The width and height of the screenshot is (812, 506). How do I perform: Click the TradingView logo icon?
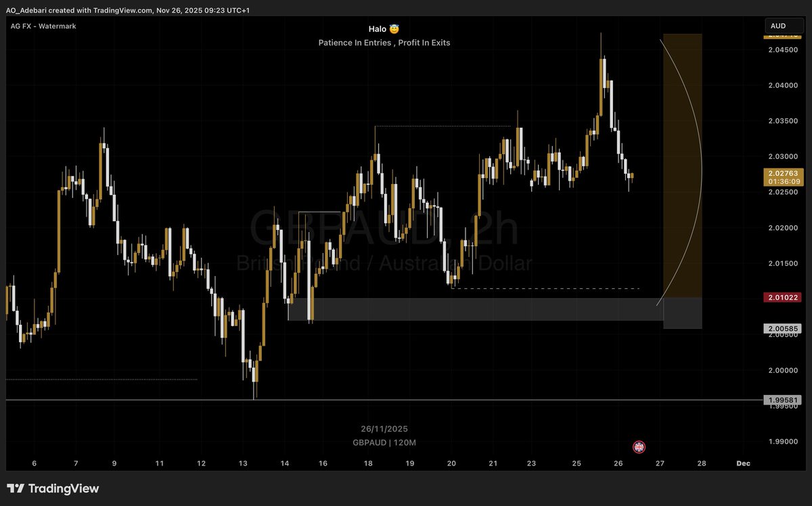tap(15, 488)
